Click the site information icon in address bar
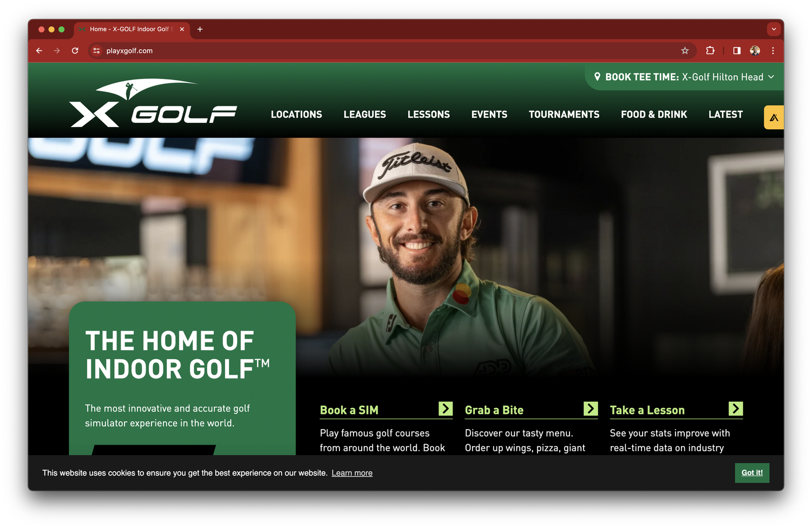 click(x=96, y=51)
